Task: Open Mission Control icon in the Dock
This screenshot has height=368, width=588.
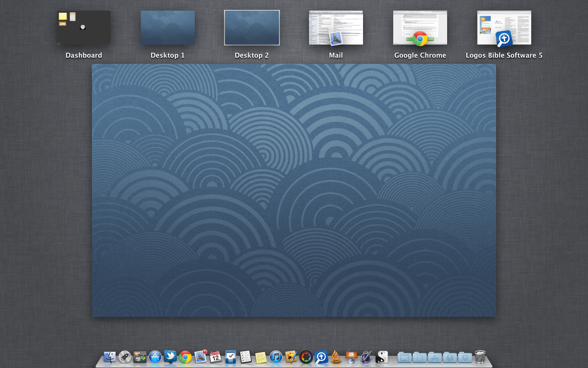Action: 140,357
